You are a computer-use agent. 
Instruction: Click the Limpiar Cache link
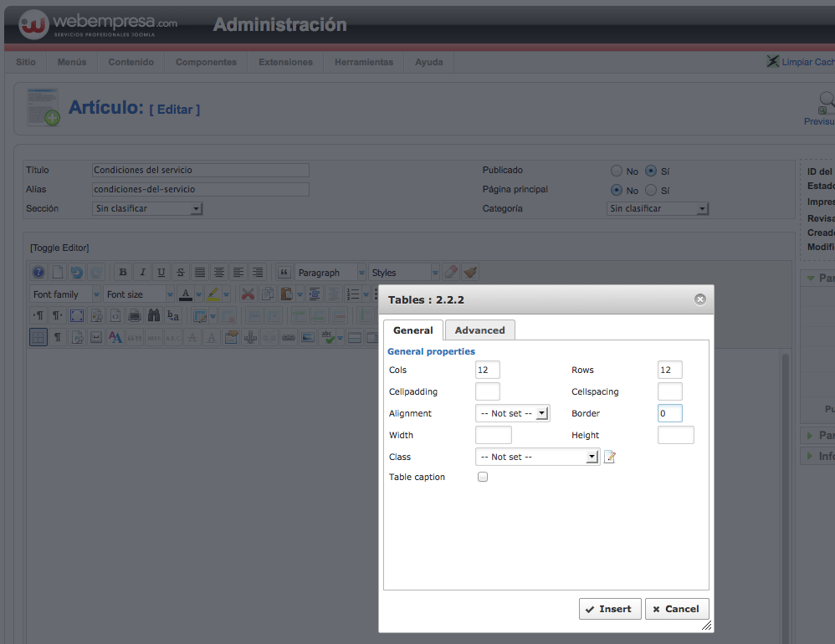pos(801,62)
